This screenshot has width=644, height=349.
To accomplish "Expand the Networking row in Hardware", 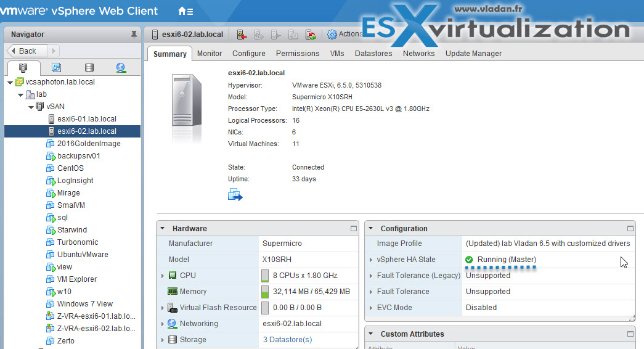I will (x=163, y=324).
